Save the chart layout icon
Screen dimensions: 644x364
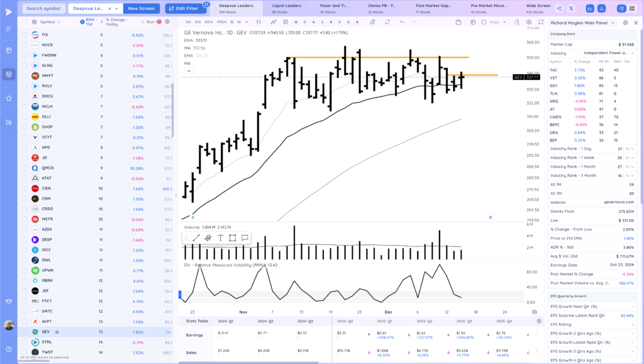click(458, 22)
